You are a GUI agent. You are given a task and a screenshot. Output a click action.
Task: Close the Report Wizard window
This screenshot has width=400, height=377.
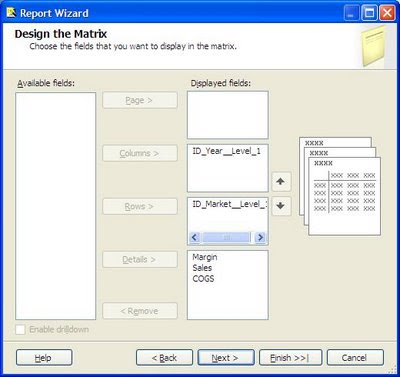tap(388, 13)
